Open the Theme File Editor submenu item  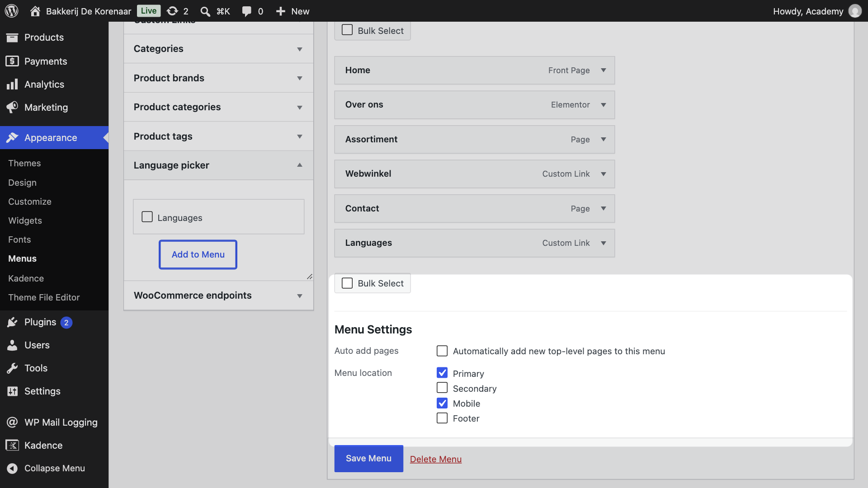coord(44,297)
